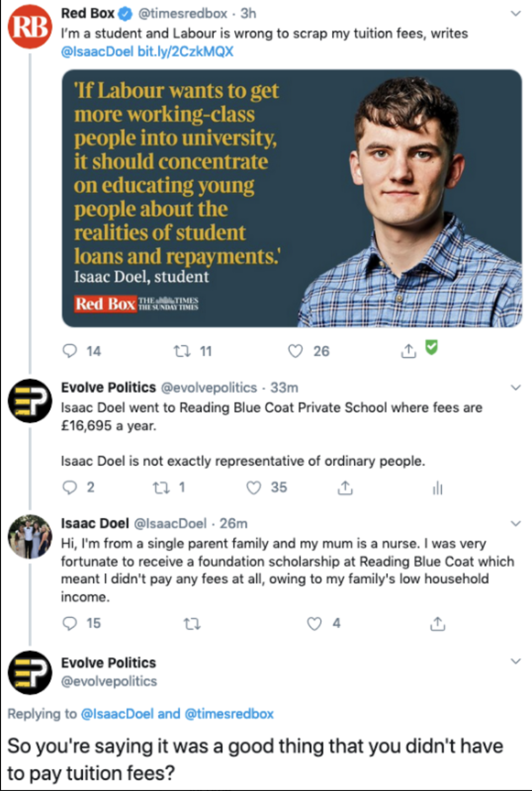This screenshot has height=791, width=532.
Task: Retweet the Evolve Politics private school tweet
Action: click(161, 488)
